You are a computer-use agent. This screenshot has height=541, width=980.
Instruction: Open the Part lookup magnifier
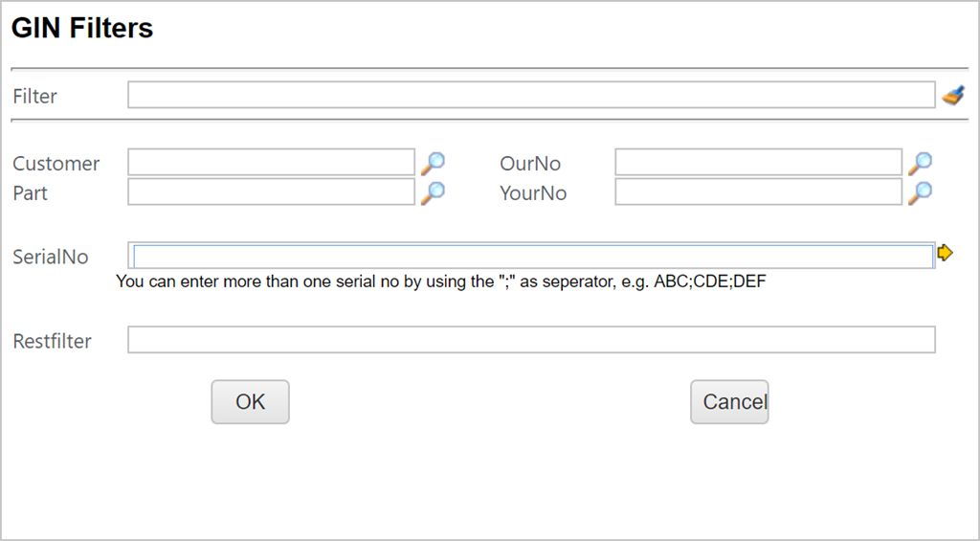click(x=434, y=192)
